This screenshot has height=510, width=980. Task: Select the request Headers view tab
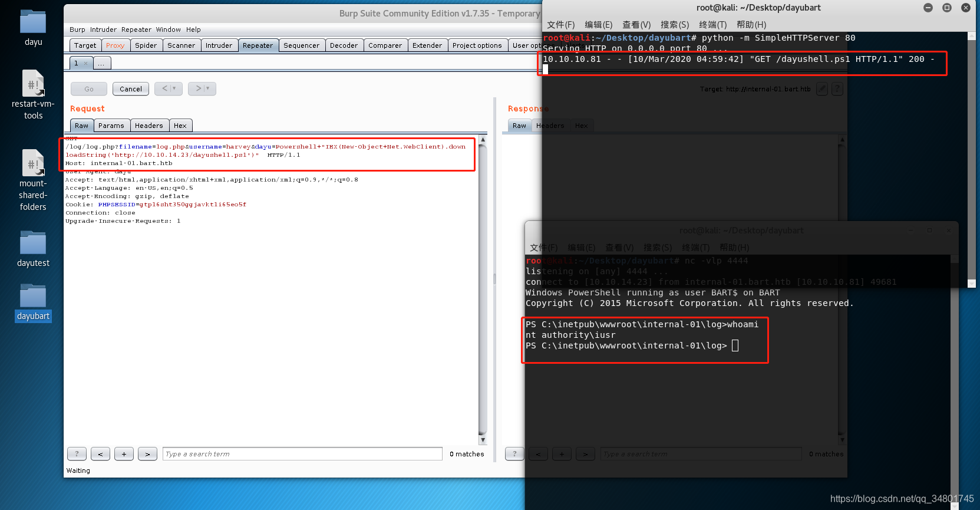149,126
